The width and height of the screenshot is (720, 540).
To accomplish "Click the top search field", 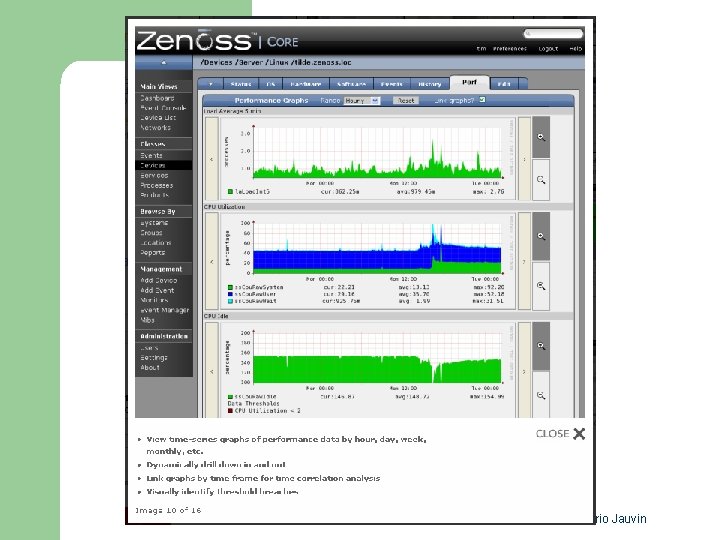I will 553,34.
